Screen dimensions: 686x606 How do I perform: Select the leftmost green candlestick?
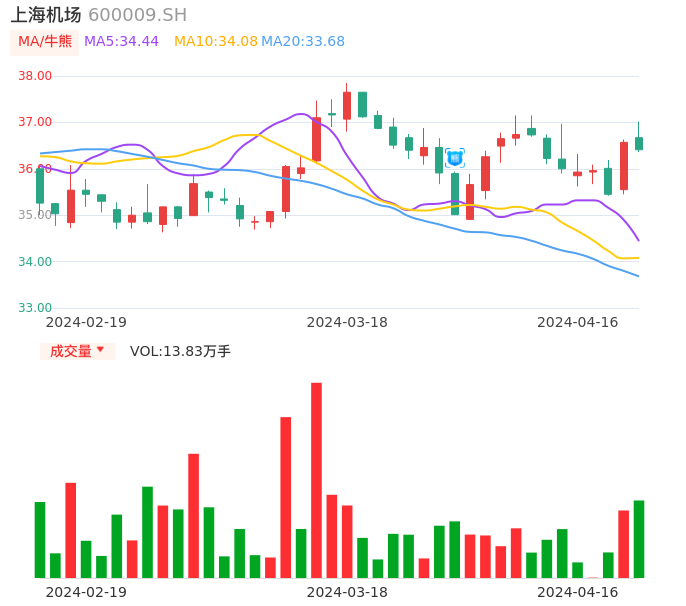coord(40,185)
